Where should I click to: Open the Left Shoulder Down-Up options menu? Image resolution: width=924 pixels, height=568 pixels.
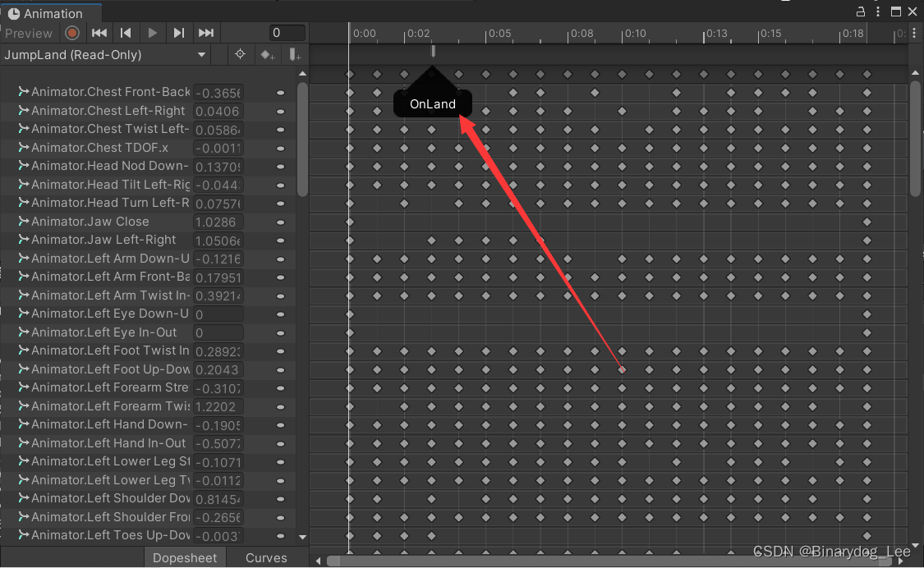tap(281, 499)
